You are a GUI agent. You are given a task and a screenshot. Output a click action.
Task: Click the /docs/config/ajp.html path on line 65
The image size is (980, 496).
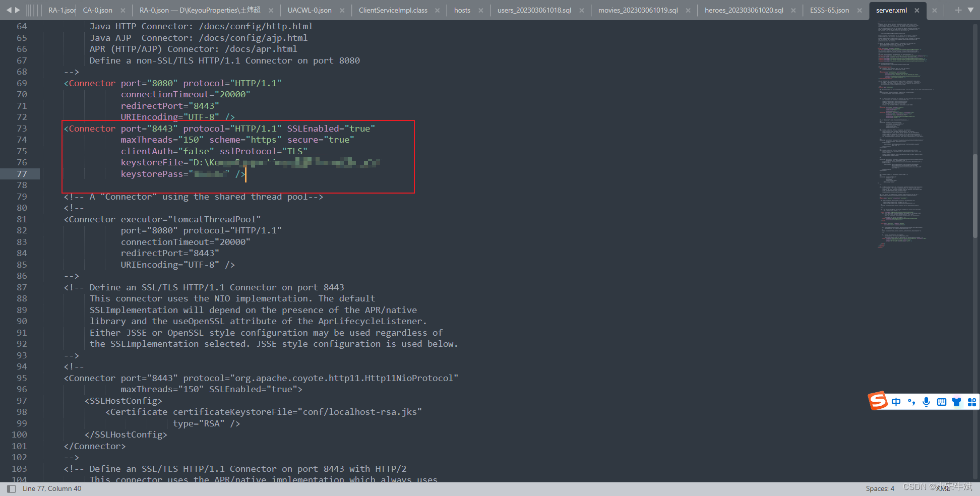click(253, 38)
